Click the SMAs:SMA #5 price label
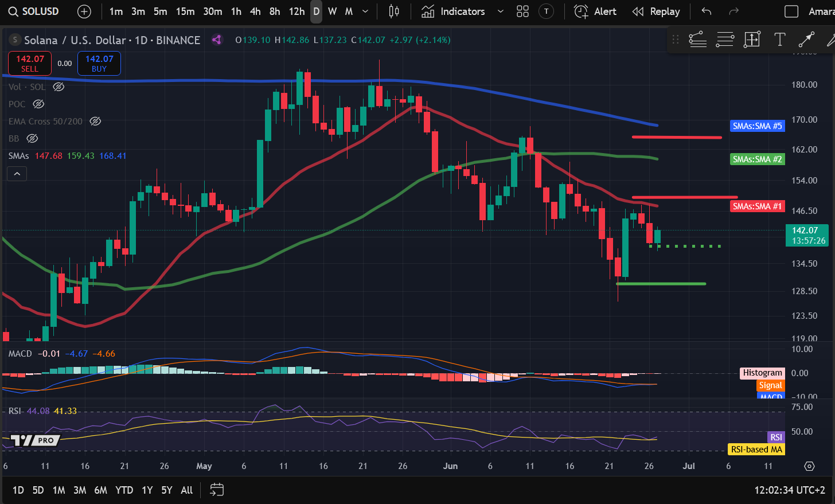This screenshot has height=504, width=835. click(x=757, y=126)
